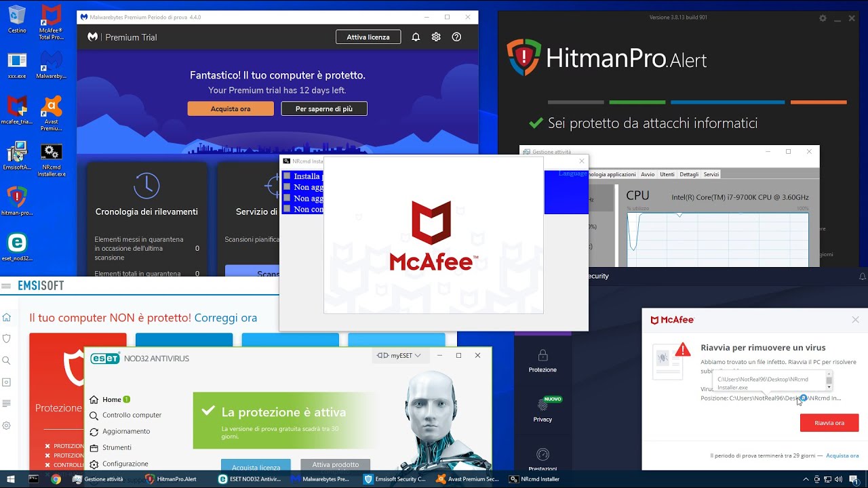The width and height of the screenshot is (868, 488).
Task: Open Cronologia dei rilevamenti clock icon
Action: coord(146,185)
